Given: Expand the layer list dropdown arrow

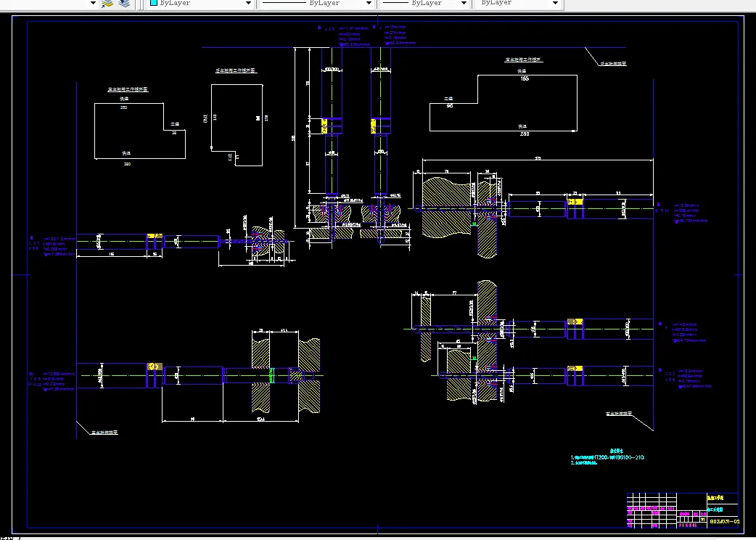Looking at the screenshot, I should [94, 4].
